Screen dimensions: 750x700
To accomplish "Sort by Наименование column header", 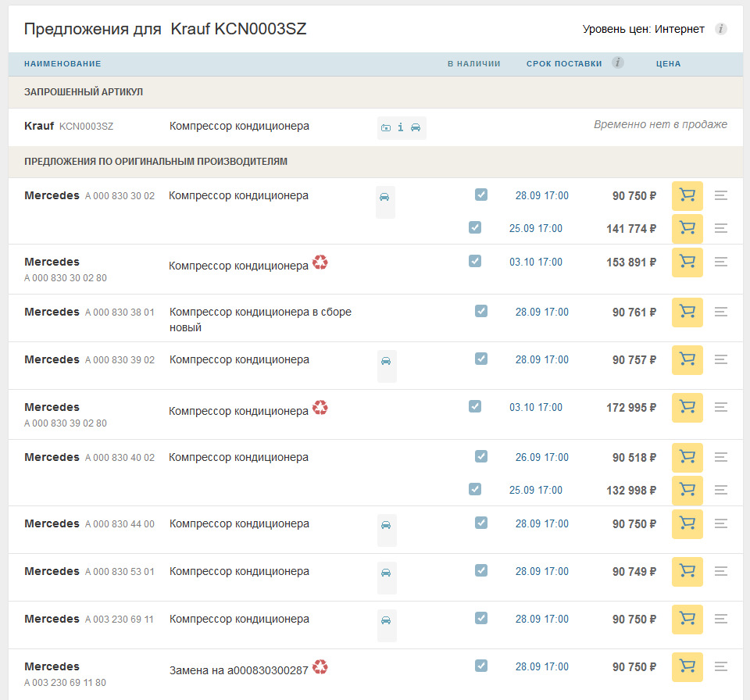I will (x=62, y=63).
